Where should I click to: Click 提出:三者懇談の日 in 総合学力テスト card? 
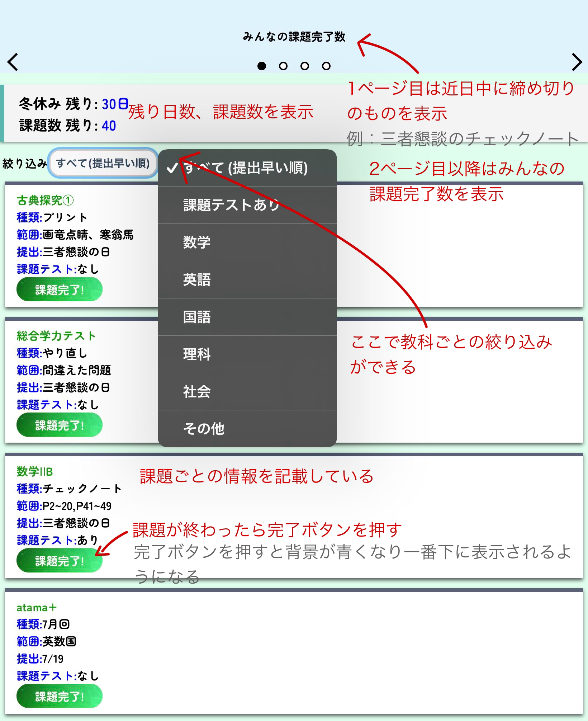click(x=63, y=387)
